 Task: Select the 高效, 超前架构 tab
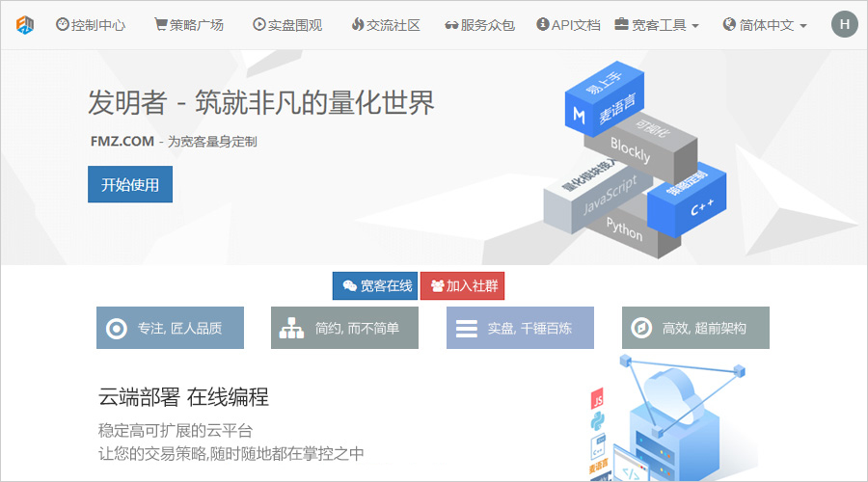pyautogui.click(x=695, y=328)
